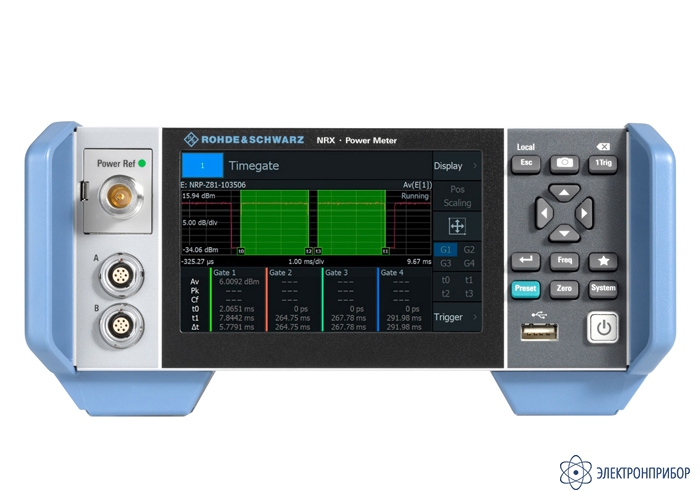Click the 9.67 ms end time

(x=419, y=262)
